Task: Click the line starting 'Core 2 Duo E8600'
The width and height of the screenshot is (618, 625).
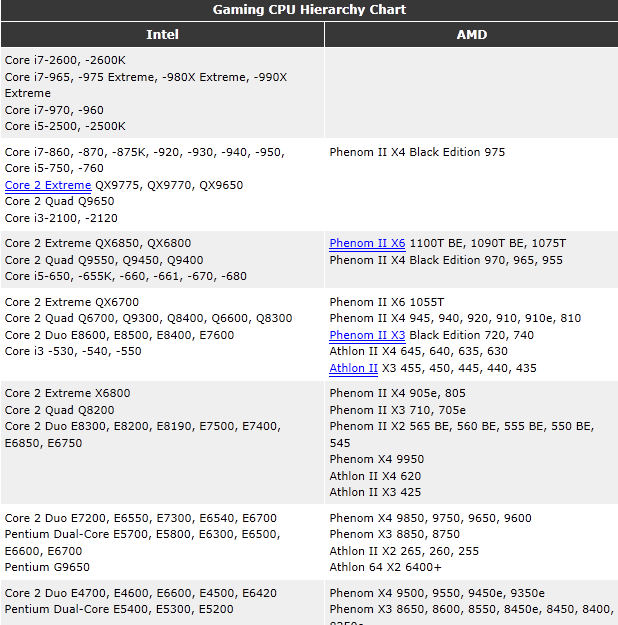Action: [x=119, y=335]
